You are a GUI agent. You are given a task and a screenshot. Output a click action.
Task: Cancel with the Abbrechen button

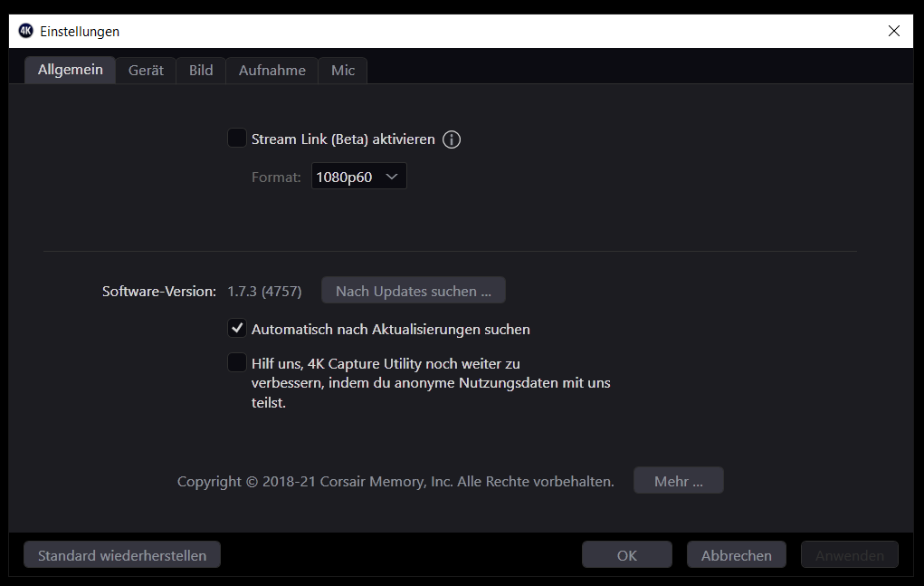point(736,555)
